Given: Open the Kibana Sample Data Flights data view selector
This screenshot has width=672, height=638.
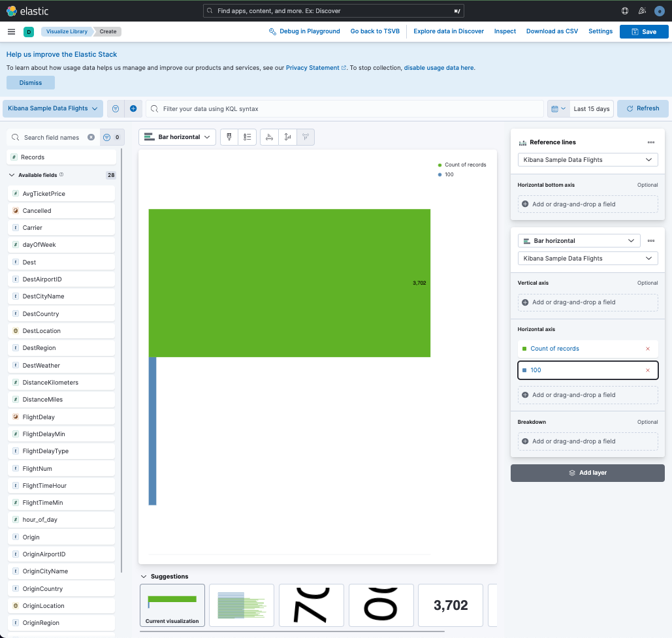Looking at the screenshot, I should pyautogui.click(x=52, y=108).
